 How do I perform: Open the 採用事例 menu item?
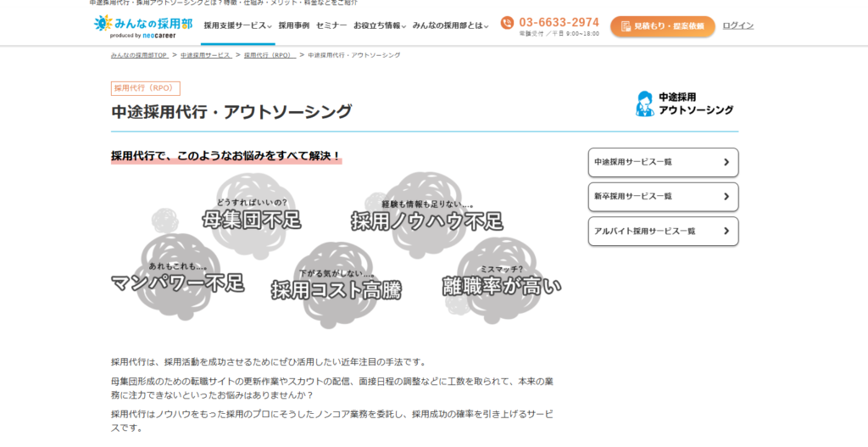pyautogui.click(x=294, y=25)
